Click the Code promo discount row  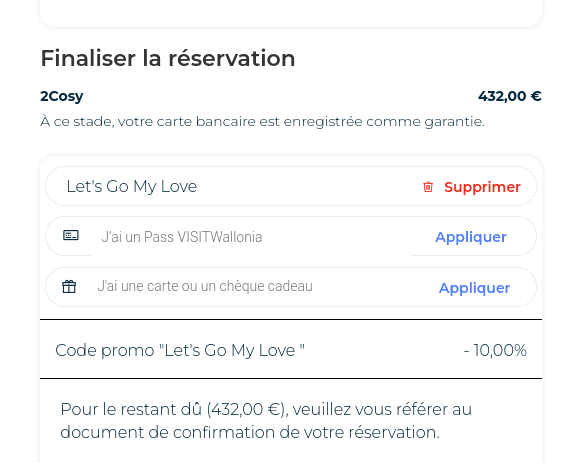(291, 349)
